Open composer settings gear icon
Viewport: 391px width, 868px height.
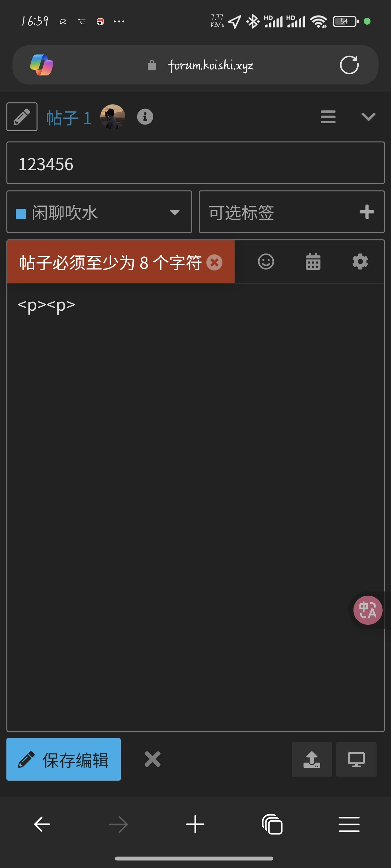coord(360,261)
